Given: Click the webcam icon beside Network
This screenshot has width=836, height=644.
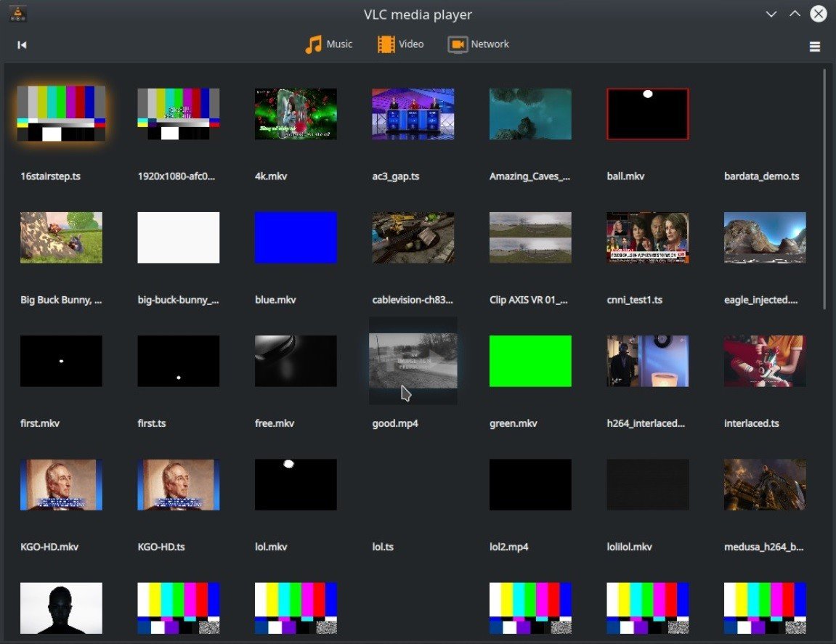Looking at the screenshot, I should 458,44.
